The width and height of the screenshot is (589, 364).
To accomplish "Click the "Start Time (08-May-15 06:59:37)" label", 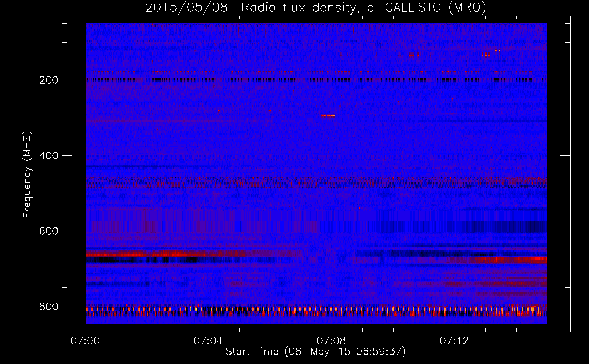I will [x=316, y=352].
